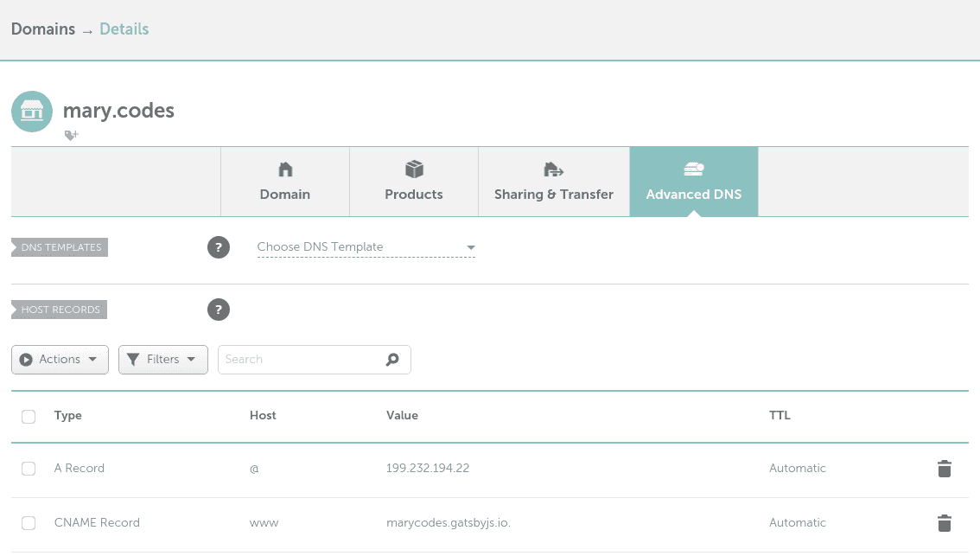
Task: Click the Details breadcrumb link
Action: tap(124, 29)
